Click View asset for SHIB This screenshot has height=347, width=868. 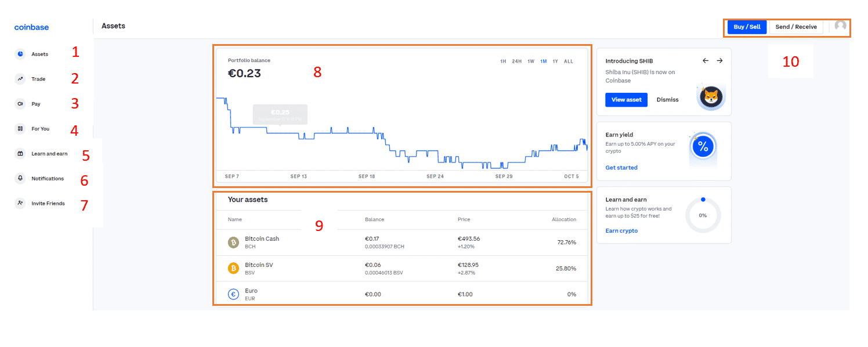point(626,100)
